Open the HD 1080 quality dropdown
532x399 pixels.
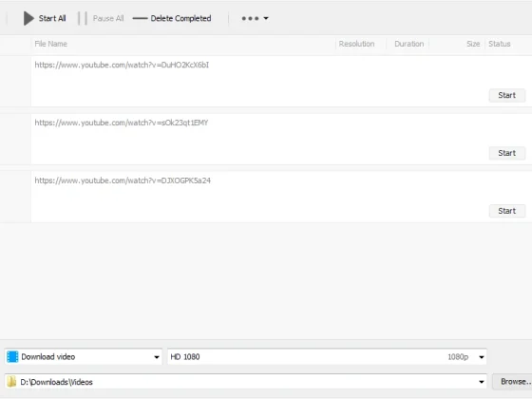[481, 357]
